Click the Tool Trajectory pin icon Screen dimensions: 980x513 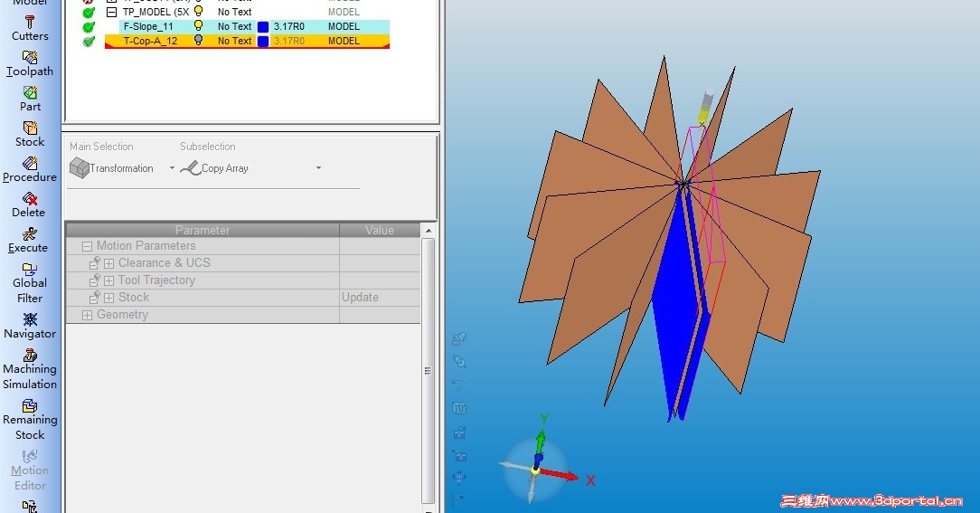coord(94,280)
